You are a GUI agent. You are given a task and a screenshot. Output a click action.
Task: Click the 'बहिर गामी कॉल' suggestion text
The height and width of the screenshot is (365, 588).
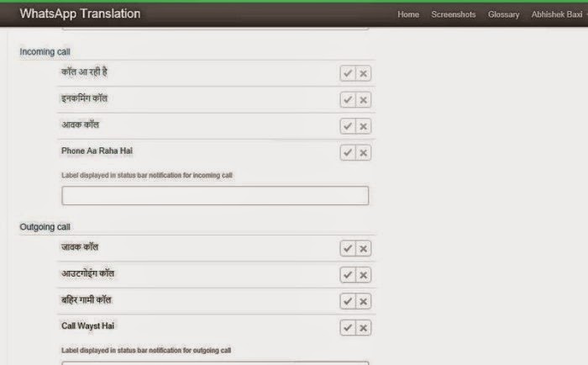pyautogui.click(x=86, y=299)
